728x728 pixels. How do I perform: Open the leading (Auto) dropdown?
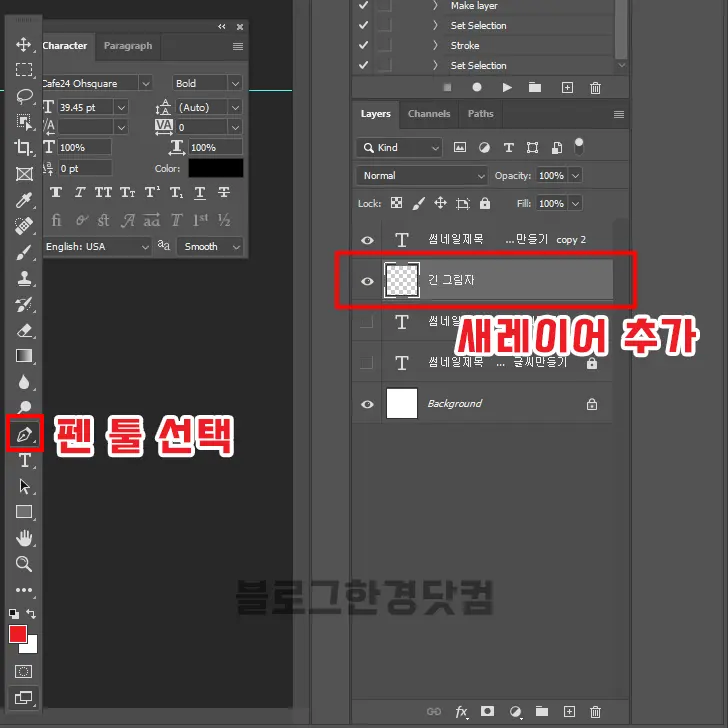(x=235, y=108)
